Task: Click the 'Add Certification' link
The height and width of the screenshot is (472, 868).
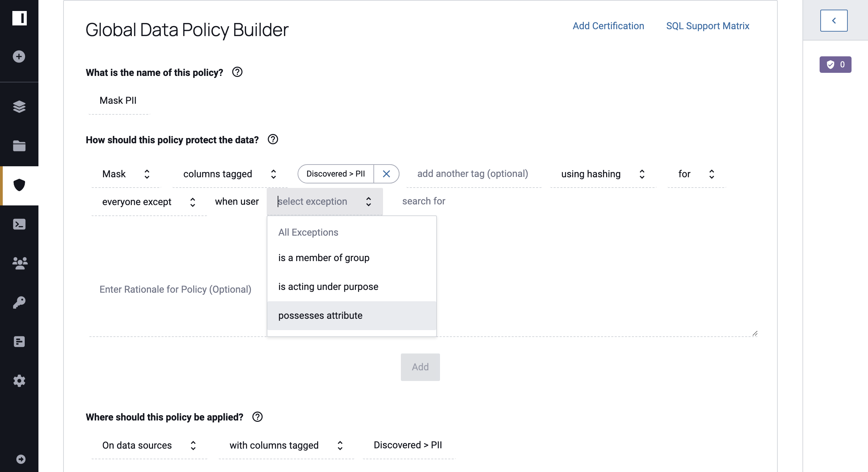Action: point(609,25)
